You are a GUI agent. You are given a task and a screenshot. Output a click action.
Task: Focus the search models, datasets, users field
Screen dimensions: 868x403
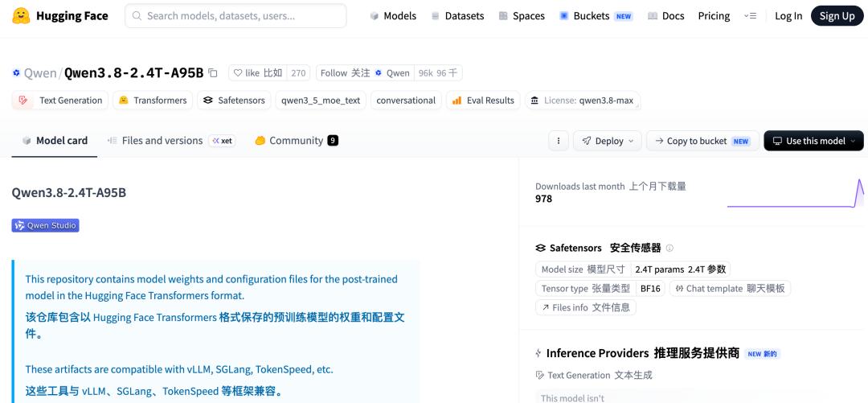pos(235,16)
